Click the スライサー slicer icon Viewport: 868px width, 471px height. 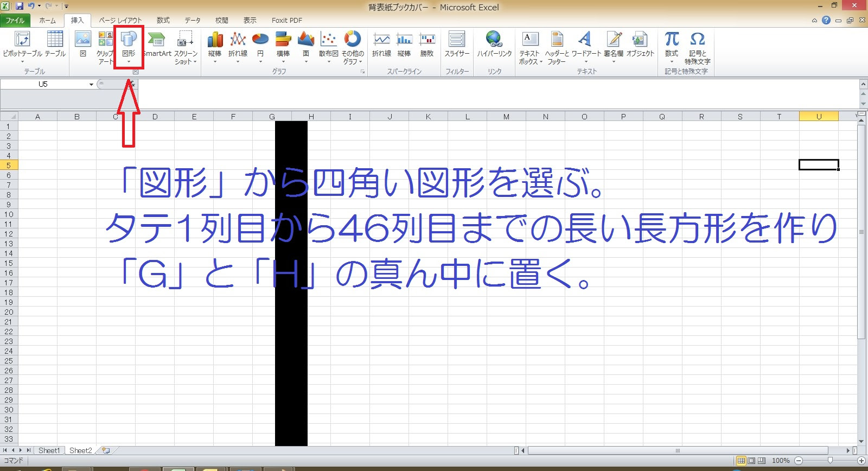[x=457, y=44]
